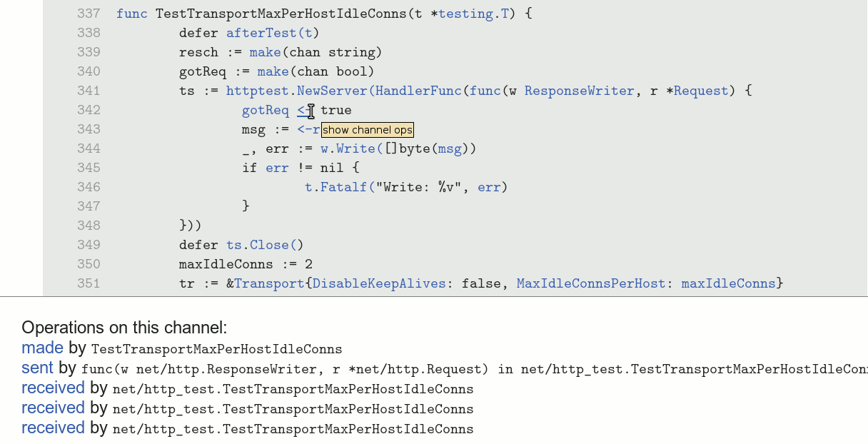Open the 'MaxIdleConnsPerHost' field link
868x444 pixels.
[x=591, y=283]
